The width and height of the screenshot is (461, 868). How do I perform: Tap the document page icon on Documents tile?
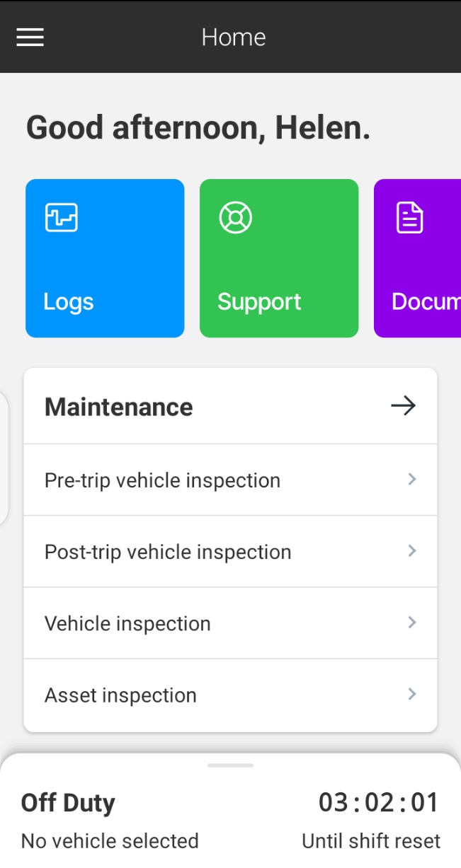point(409,217)
